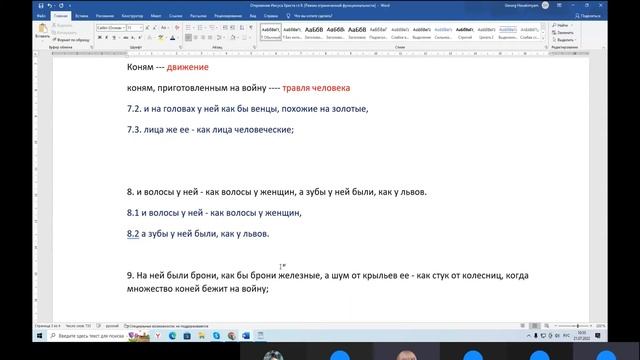640x360 pixels.
Task: Open Skype from the taskbar
Action: point(216,336)
